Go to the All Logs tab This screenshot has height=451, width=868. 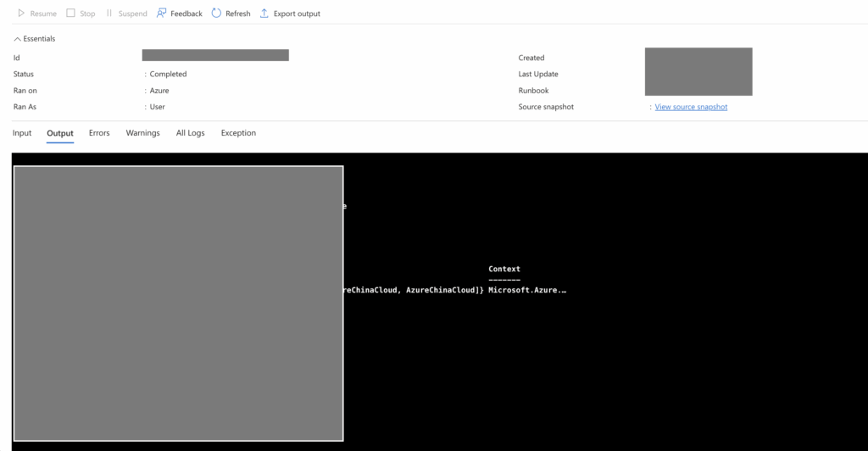(x=190, y=133)
